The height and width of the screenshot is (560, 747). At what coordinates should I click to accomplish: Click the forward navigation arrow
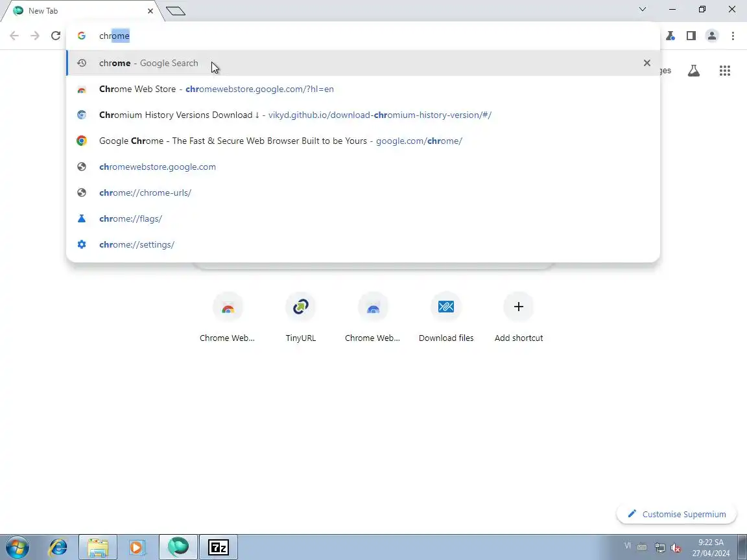[x=35, y=36]
